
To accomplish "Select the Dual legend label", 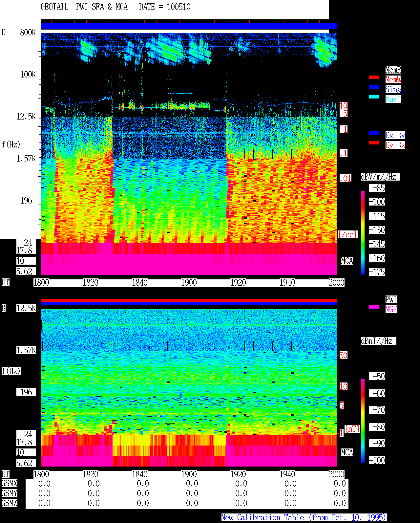I will point(393,99).
